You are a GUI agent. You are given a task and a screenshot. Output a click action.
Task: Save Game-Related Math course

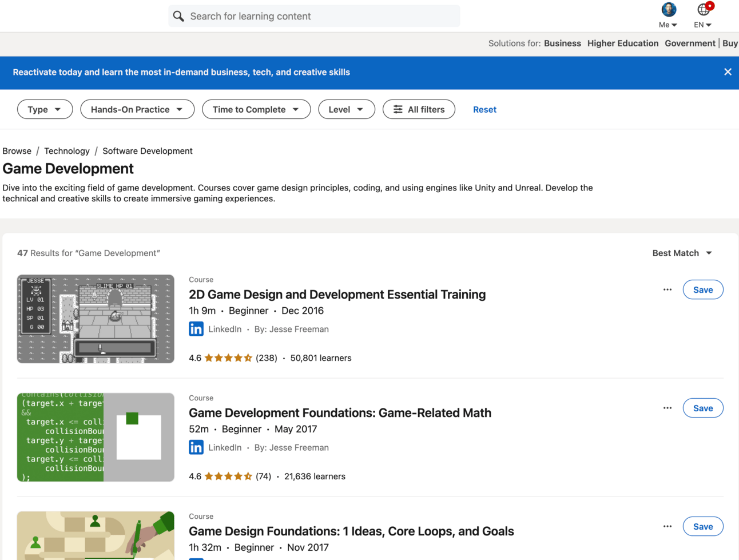pyautogui.click(x=703, y=408)
